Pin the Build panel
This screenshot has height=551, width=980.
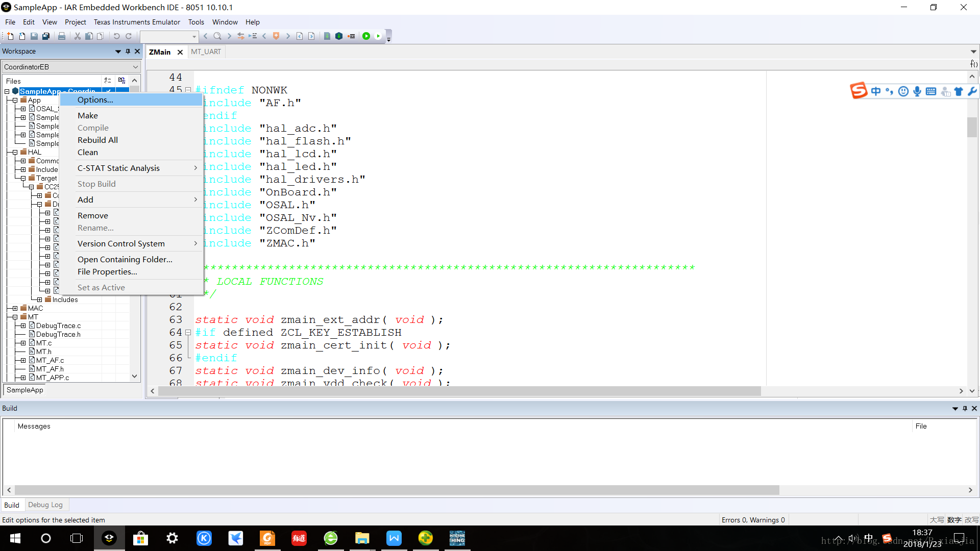[x=965, y=408]
